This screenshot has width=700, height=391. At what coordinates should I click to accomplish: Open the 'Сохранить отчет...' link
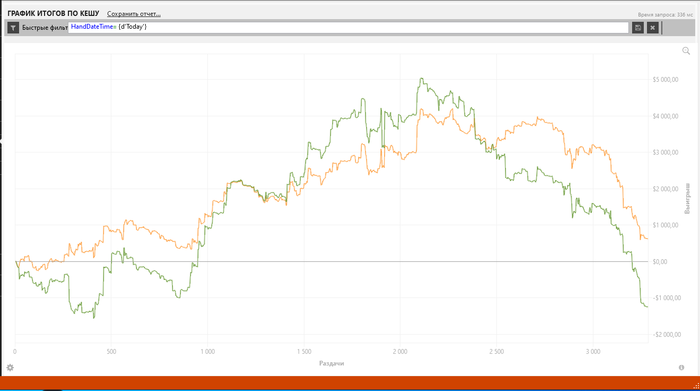tap(134, 14)
